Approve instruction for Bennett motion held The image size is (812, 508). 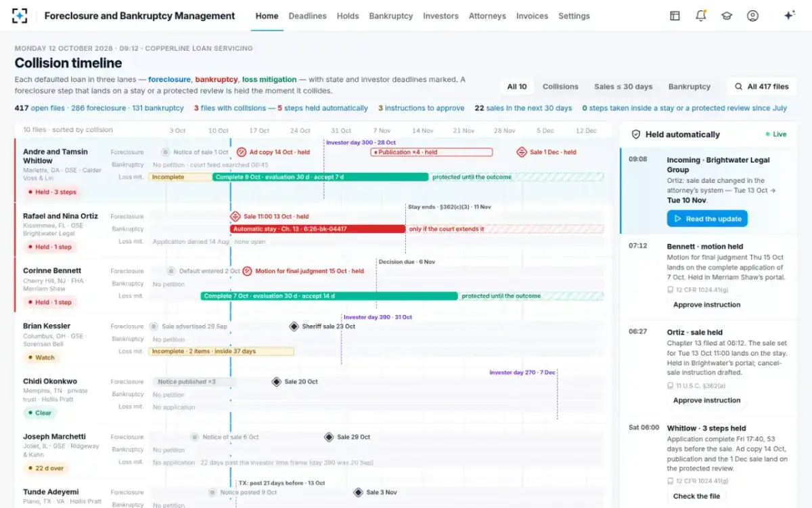click(x=706, y=305)
